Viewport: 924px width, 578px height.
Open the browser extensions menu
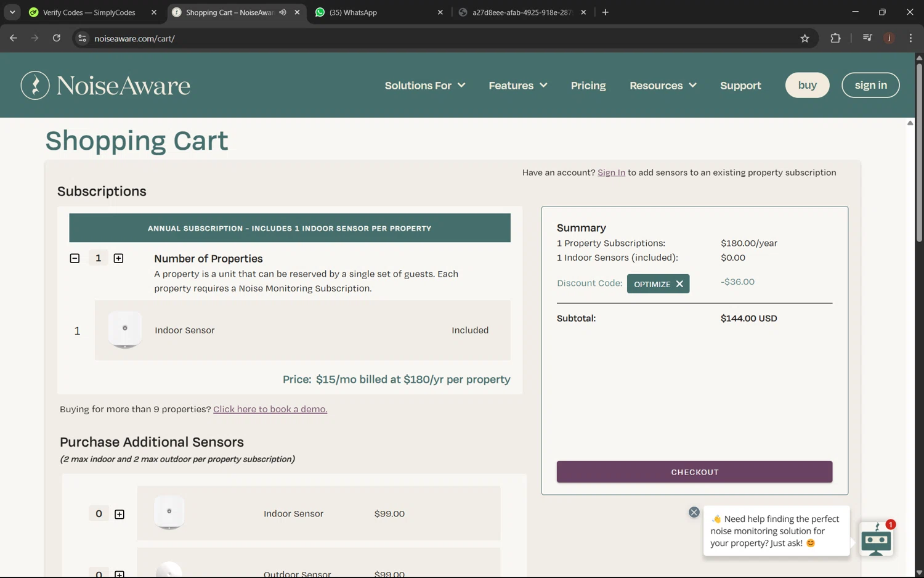tap(835, 38)
